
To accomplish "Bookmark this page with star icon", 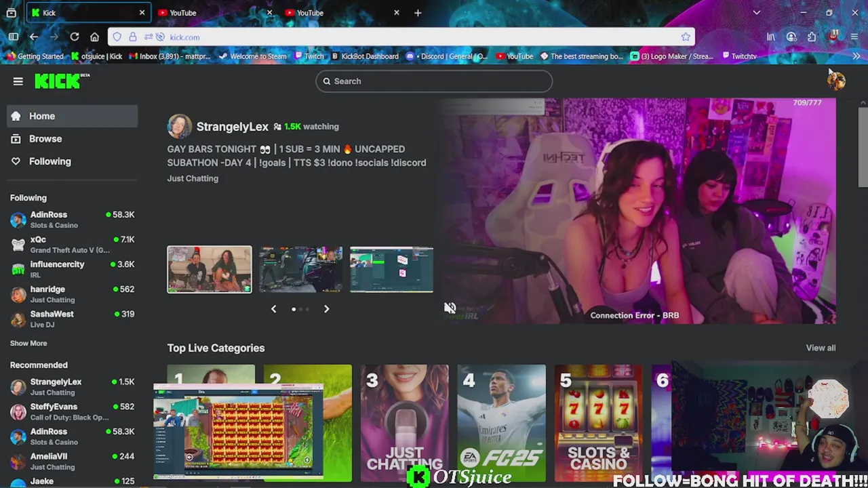I will tap(686, 37).
